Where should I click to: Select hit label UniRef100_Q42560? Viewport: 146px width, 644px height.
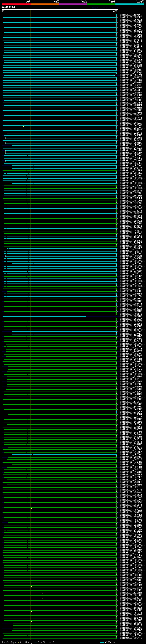pyautogui.click(x=131, y=50)
